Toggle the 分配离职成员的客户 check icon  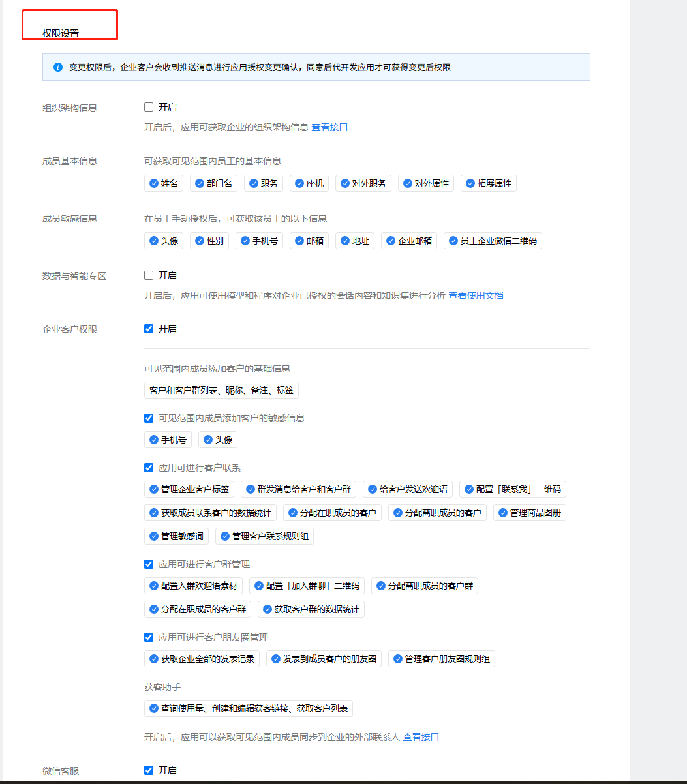[398, 513]
